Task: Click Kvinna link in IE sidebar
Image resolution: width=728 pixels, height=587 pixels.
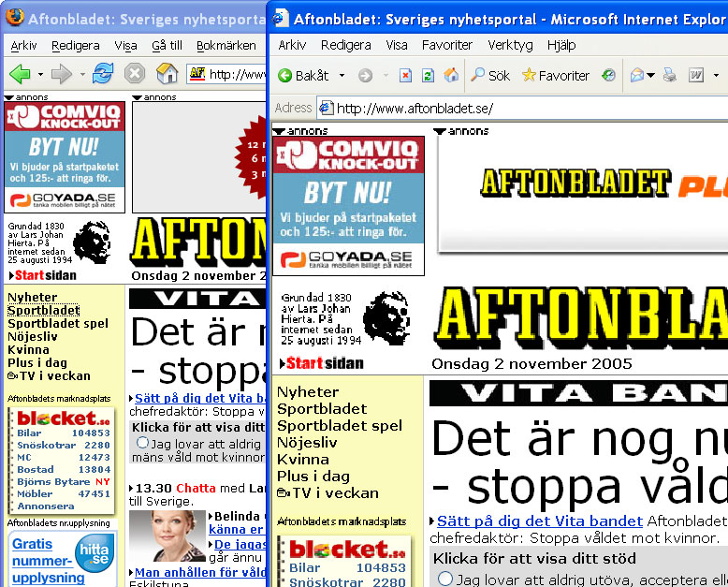Action: point(303,459)
